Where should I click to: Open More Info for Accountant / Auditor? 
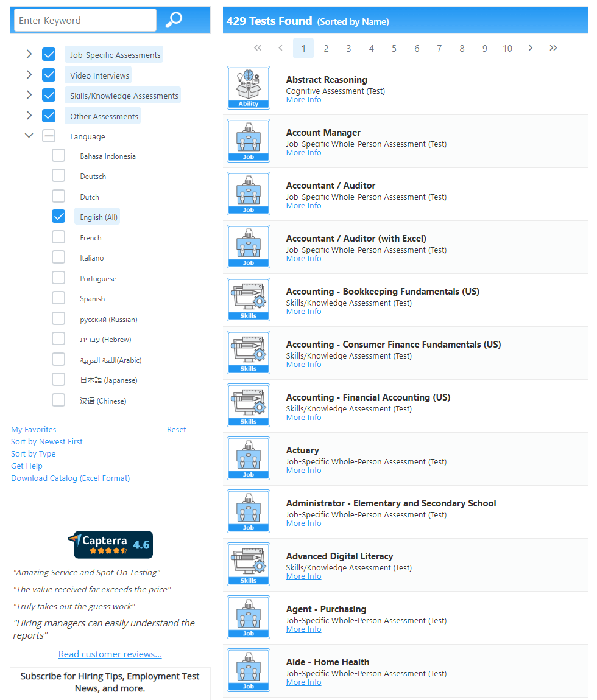pyautogui.click(x=303, y=206)
